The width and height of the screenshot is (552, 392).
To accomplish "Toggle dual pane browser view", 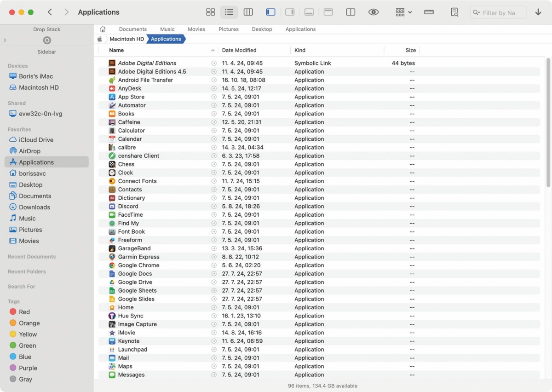I will coord(351,12).
